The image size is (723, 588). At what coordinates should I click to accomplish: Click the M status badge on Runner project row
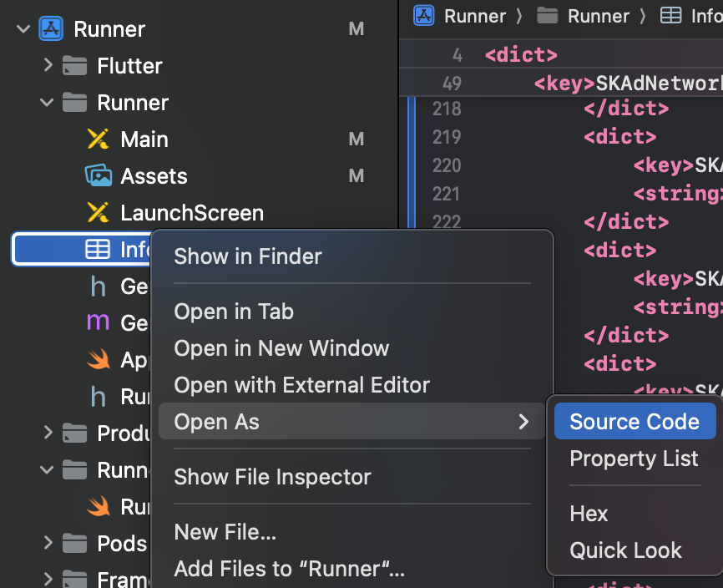356,28
